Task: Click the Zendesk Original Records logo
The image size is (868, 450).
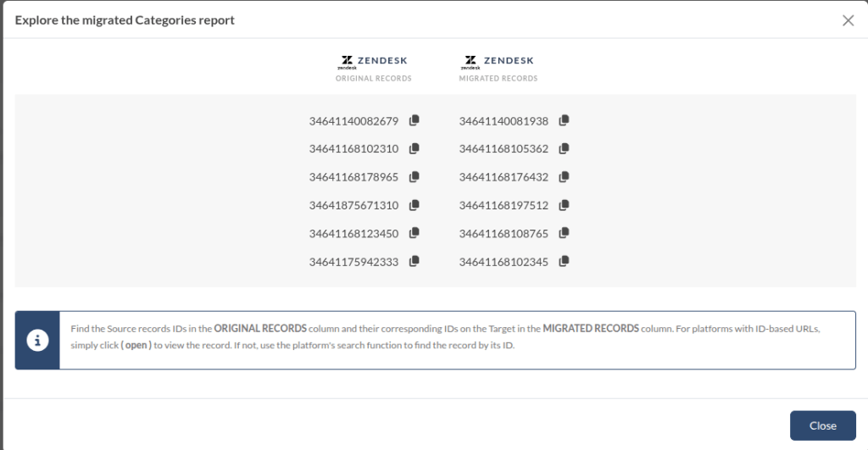Action: point(373,62)
